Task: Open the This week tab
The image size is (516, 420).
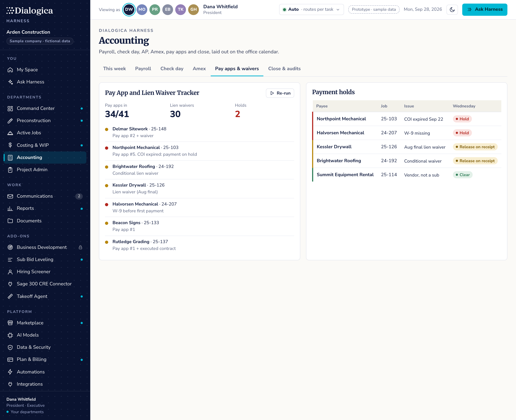Action: point(114,69)
